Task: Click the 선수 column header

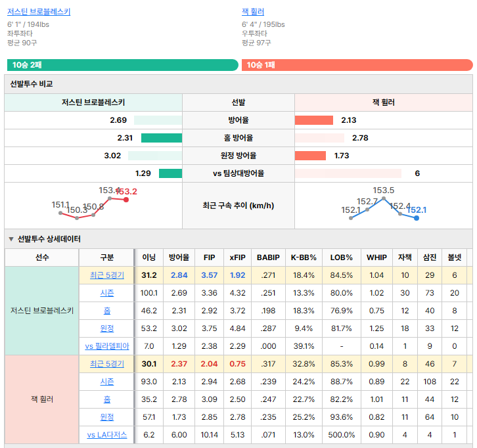Action: click(x=42, y=258)
